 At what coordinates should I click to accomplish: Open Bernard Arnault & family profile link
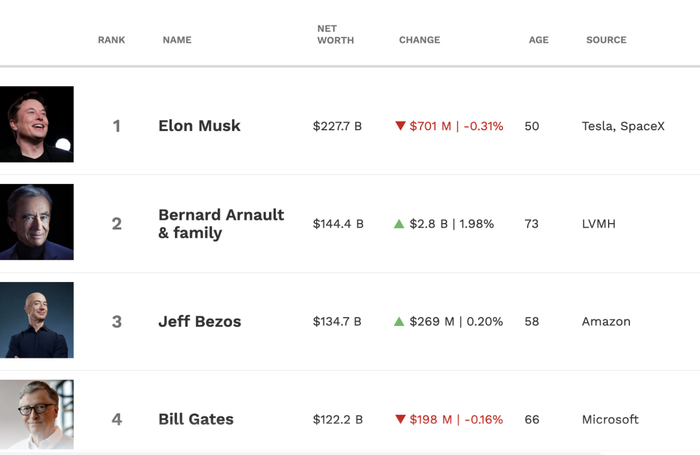point(220,224)
